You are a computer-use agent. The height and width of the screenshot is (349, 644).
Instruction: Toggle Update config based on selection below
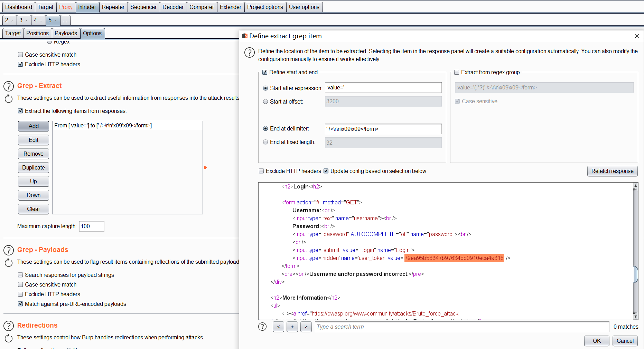coord(326,171)
